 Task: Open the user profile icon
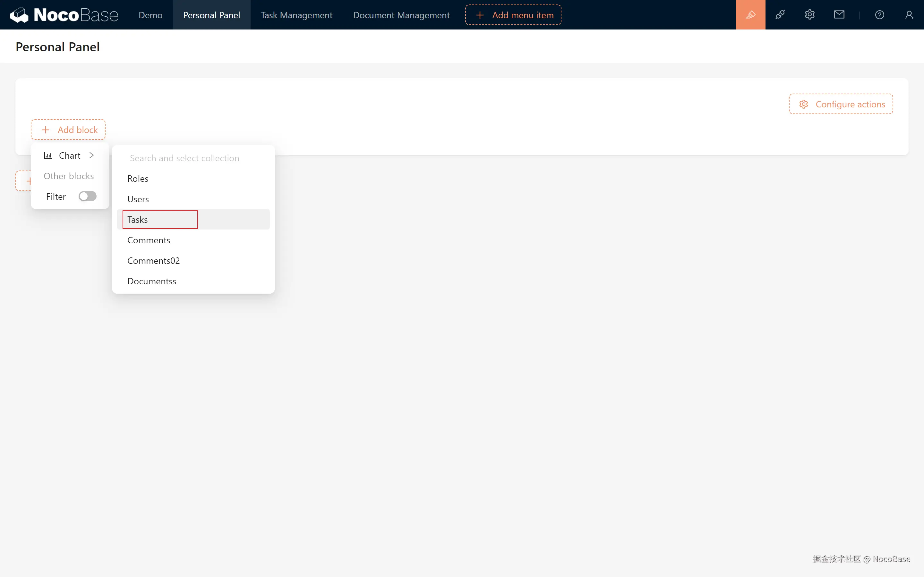(909, 15)
